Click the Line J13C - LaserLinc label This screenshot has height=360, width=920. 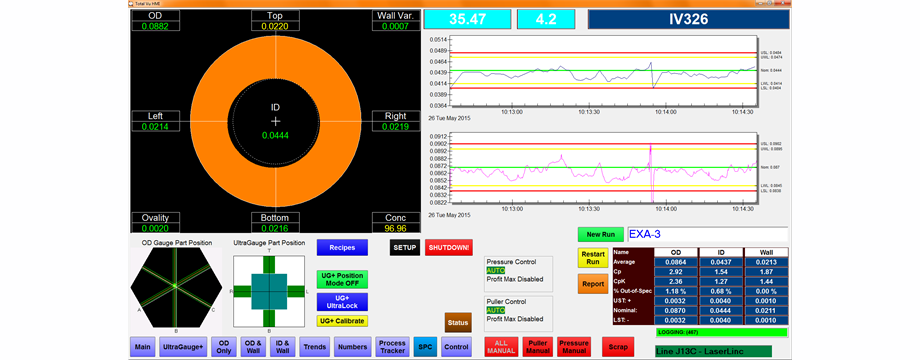click(714, 352)
